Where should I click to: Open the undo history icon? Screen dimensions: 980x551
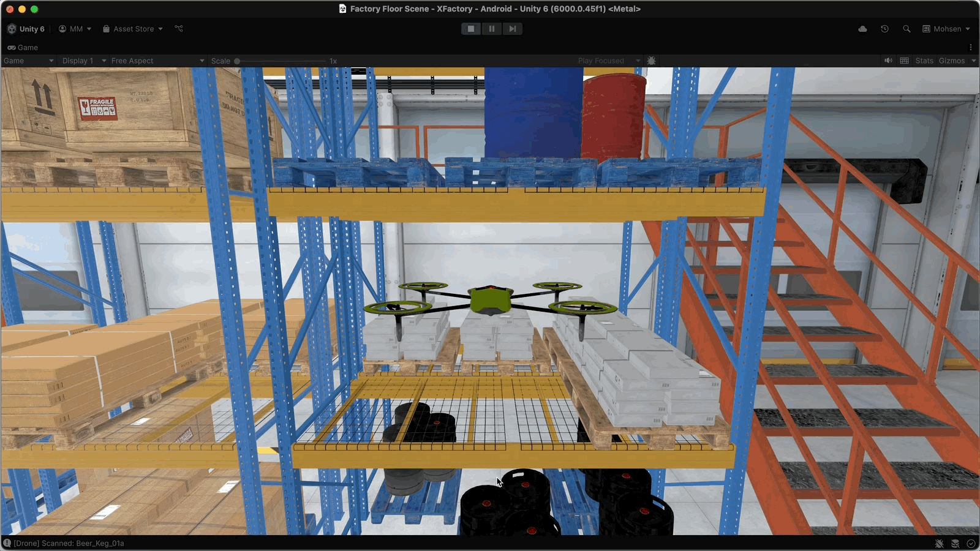tap(884, 29)
